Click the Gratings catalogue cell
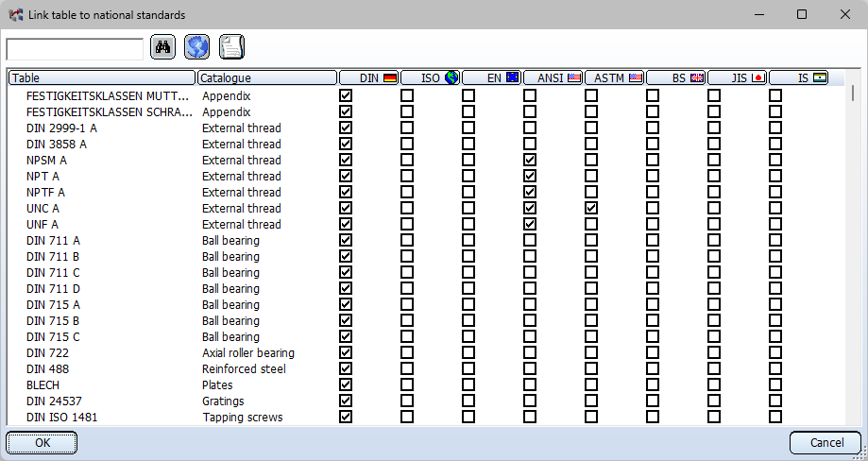This screenshot has width=868, height=461. coord(223,401)
